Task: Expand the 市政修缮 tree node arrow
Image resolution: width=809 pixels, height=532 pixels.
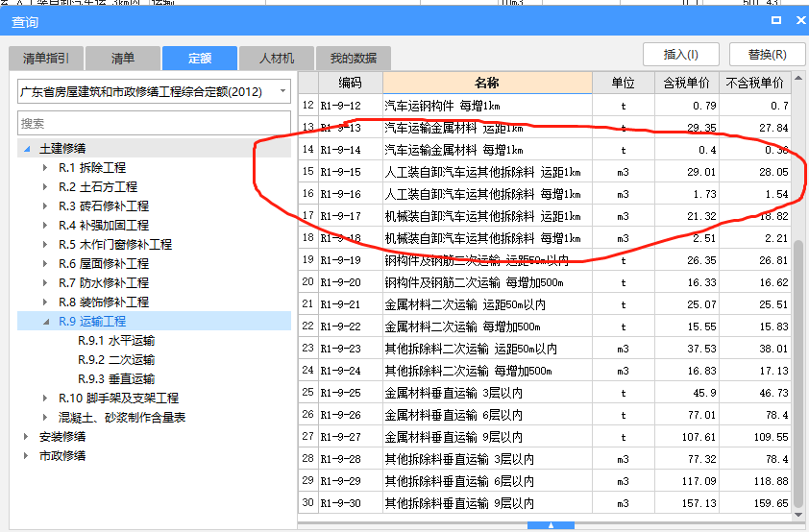Action: click(x=26, y=456)
